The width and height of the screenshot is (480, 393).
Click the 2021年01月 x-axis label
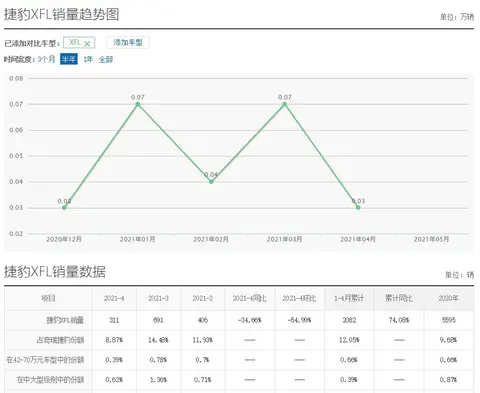(138, 239)
